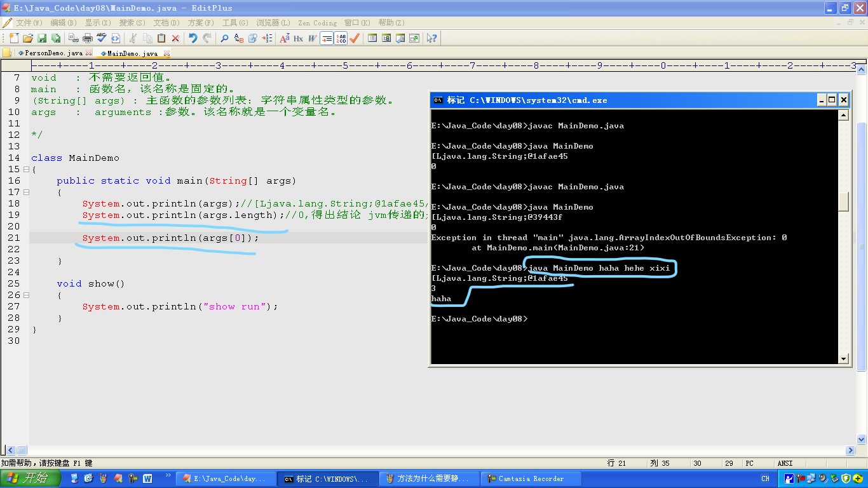Collapse the MainDemo class code block

tap(26, 170)
